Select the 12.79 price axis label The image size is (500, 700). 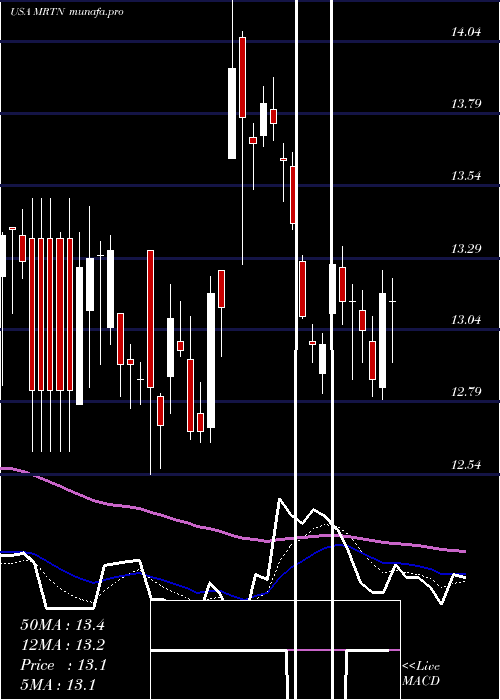pyautogui.click(x=466, y=392)
